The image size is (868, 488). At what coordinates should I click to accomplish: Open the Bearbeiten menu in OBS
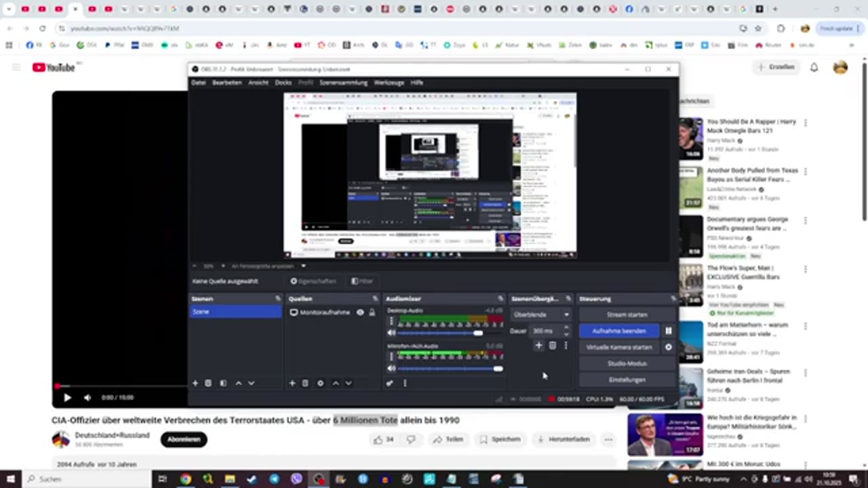coord(226,83)
